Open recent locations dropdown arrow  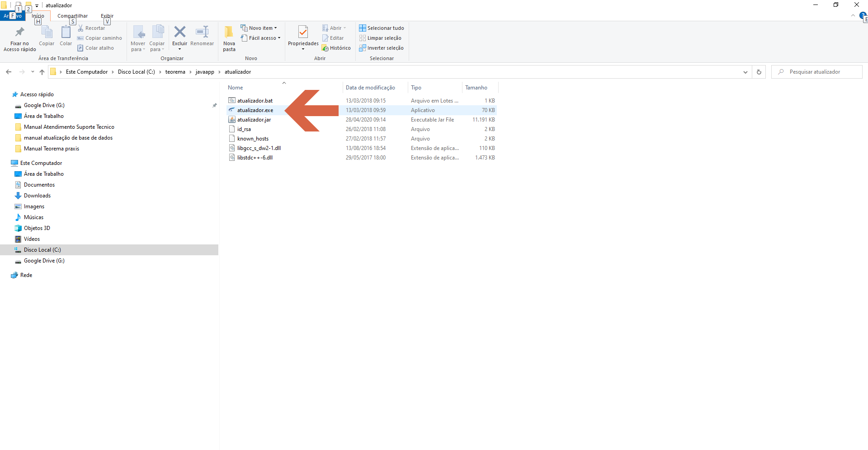[33, 72]
